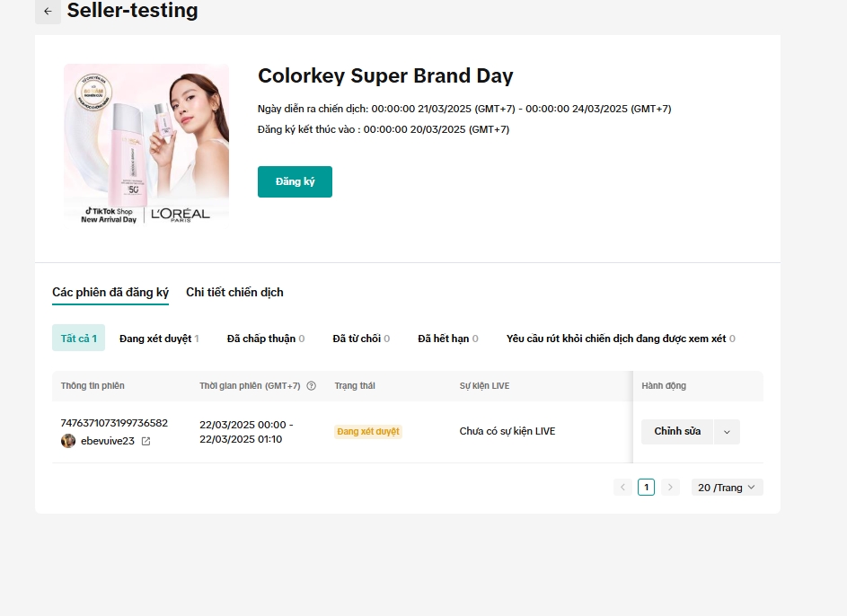
Task: Show Yêu cầu rút khỏi chiến dịch filter
Action: pos(620,339)
